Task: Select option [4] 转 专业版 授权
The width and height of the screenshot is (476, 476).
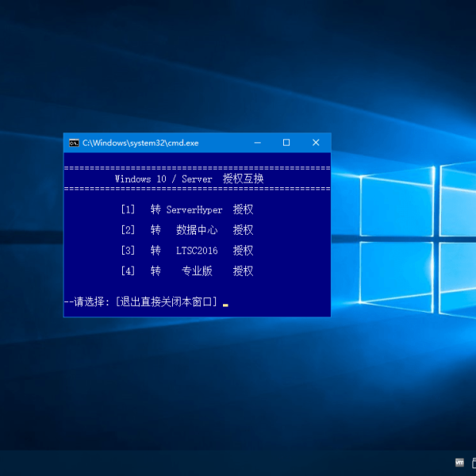Action: 187,271
